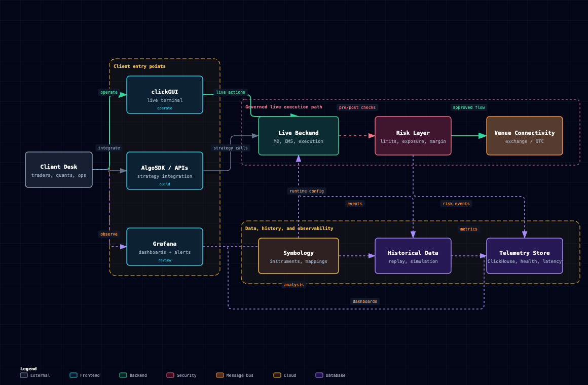The height and width of the screenshot is (385, 588).
Task: Click 'Data, history, and observability' group title
Action: pyautogui.click(x=289, y=228)
